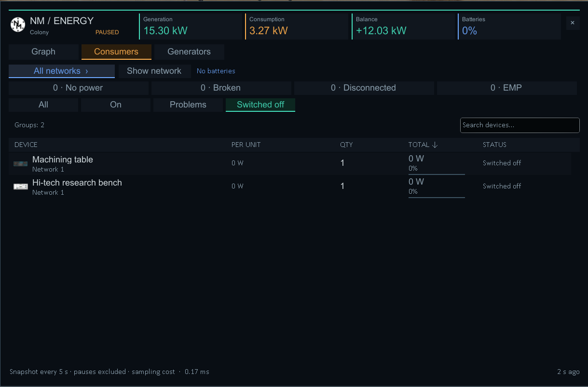Select the Machining table row name
The height and width of the screenshot is (387, 588).
(63, 160)
